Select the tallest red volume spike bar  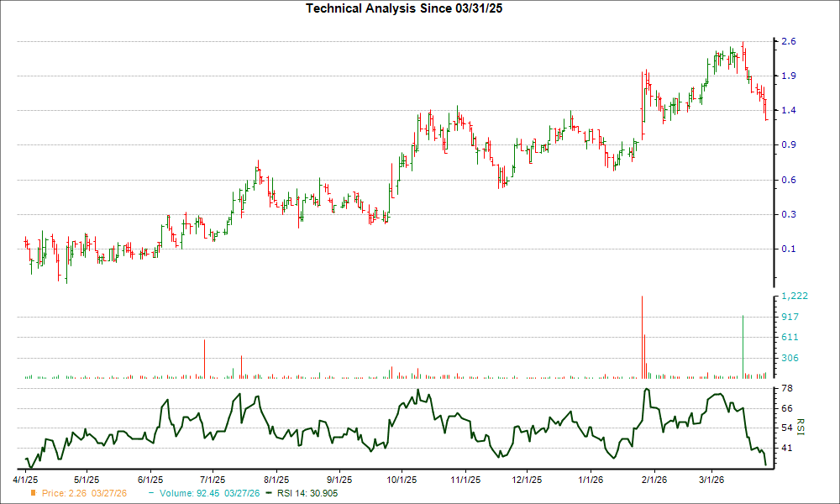click(x=643, y=336)
